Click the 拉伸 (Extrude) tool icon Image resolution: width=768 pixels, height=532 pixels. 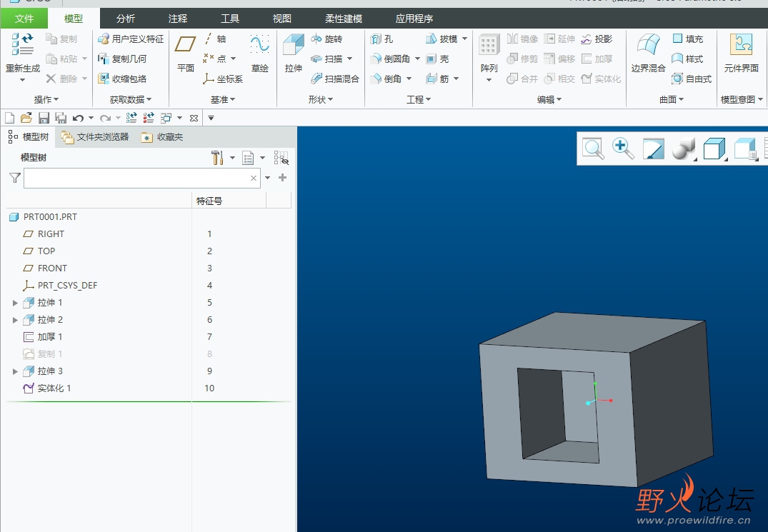tap(294, 44)
